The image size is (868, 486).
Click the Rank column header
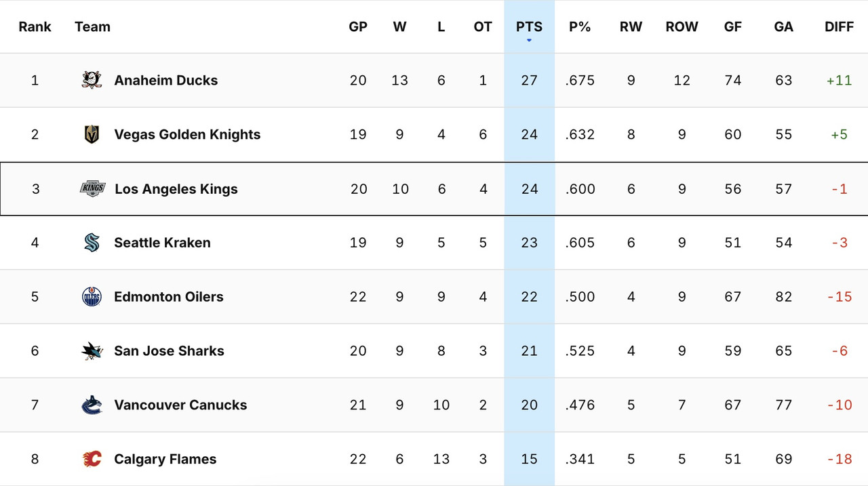(35, 26)
